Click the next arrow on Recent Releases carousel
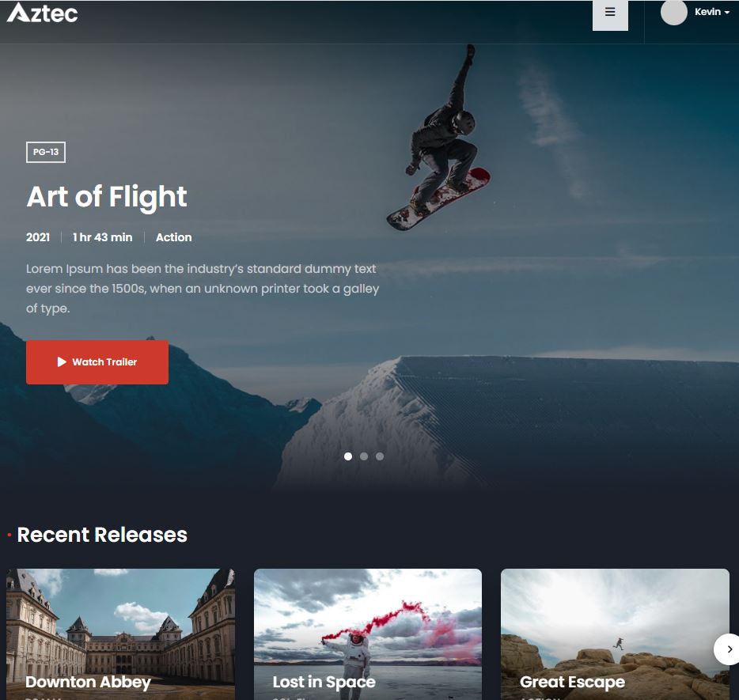Screen dimensions: 739x700 coord(727,649)
